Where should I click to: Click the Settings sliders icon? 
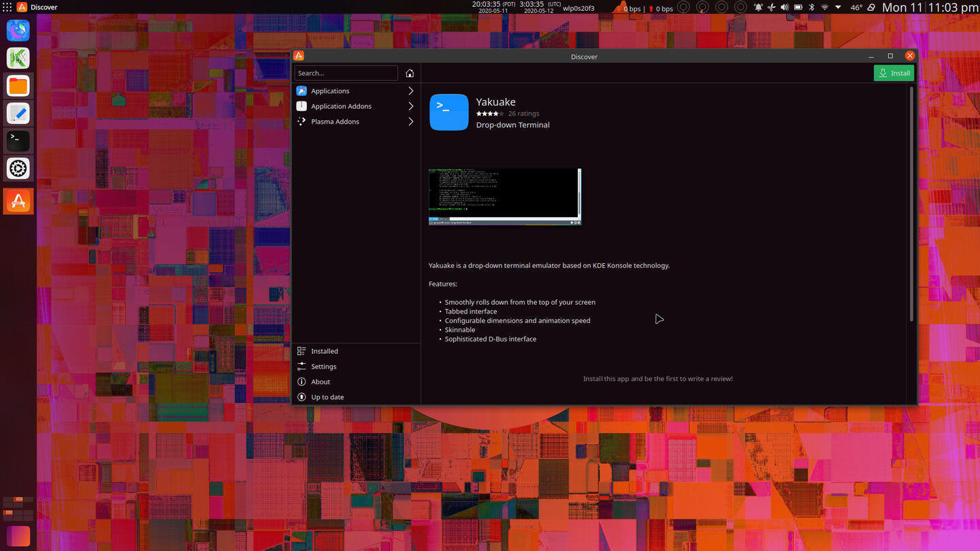click(301, 366)
